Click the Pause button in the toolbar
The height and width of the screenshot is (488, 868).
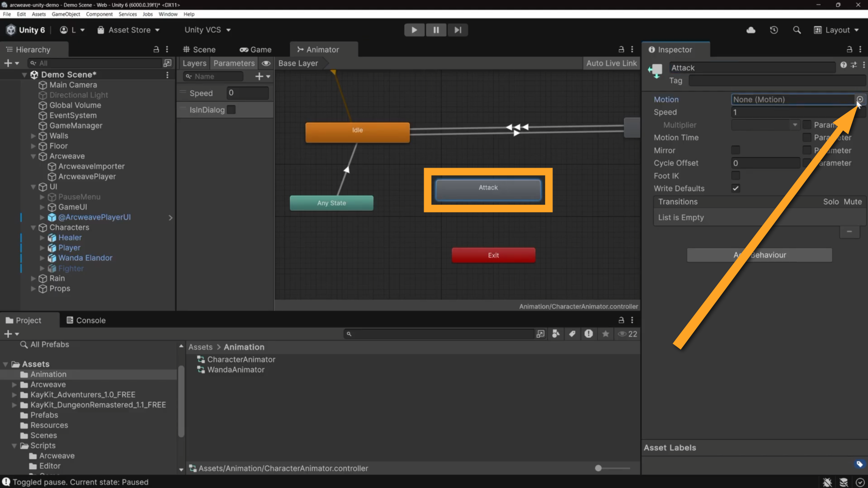(x=436, y=30)
